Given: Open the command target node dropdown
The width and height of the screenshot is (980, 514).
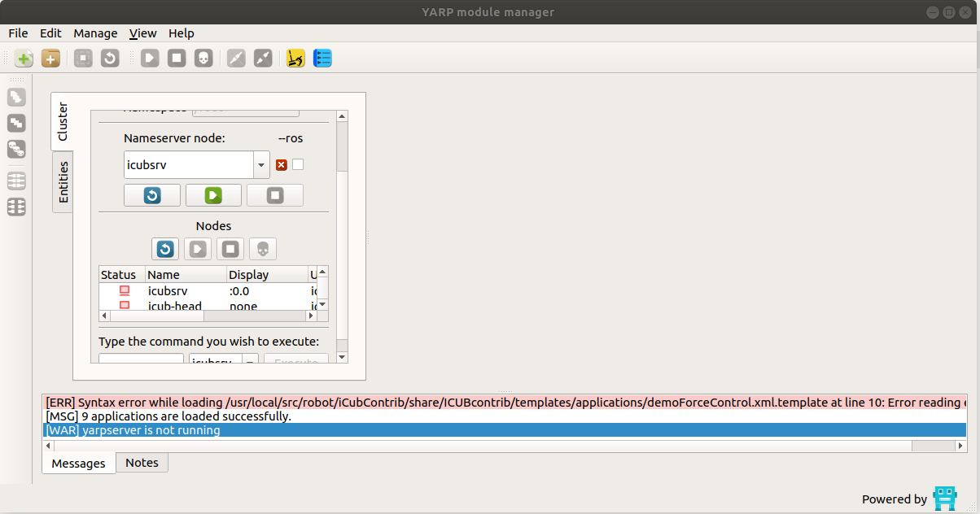Looking at the screenshot, I should click(251, 360).
